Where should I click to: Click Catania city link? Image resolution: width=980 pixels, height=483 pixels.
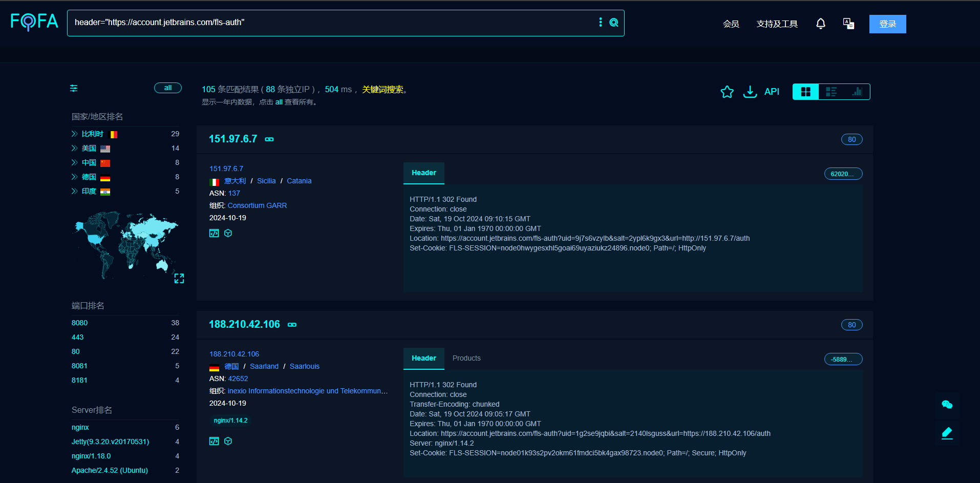point(299,181)
